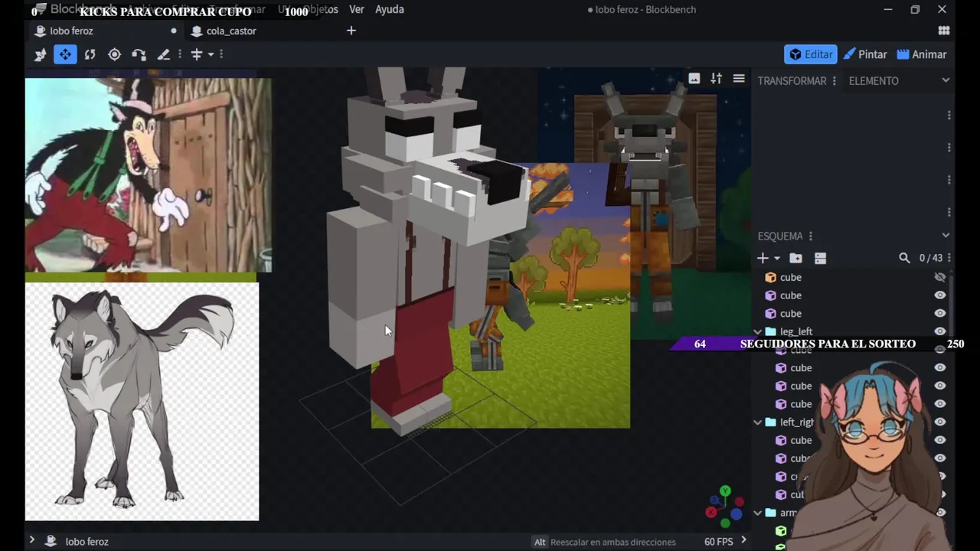Screen dimensions: 980x551
Task: Open the Transformar panel options dots
Action: [835, 81]
